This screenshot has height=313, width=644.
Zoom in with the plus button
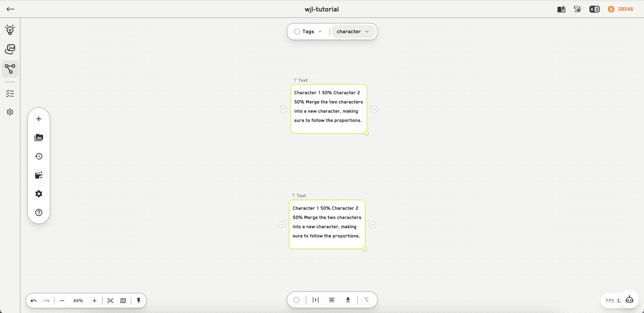click(x=95, y=300)
